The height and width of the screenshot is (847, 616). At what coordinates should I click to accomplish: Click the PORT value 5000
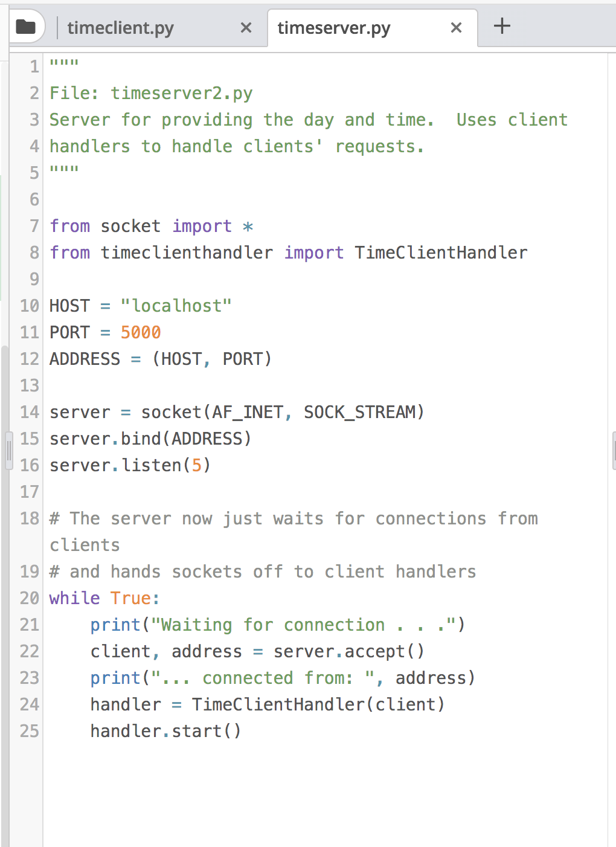141,332
